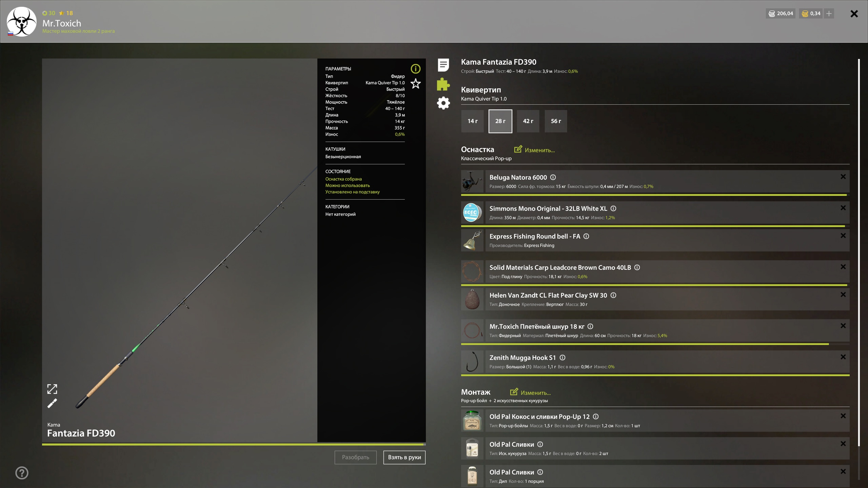Show info for Old Pal Сливки artificial corn
Viewport: 868px width, 488px height.
540,444
